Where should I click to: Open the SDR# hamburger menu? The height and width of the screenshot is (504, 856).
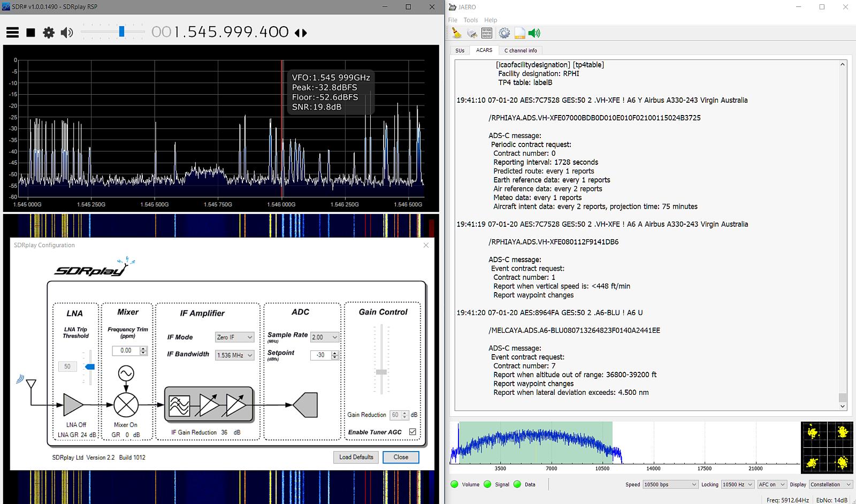[12, 33]
